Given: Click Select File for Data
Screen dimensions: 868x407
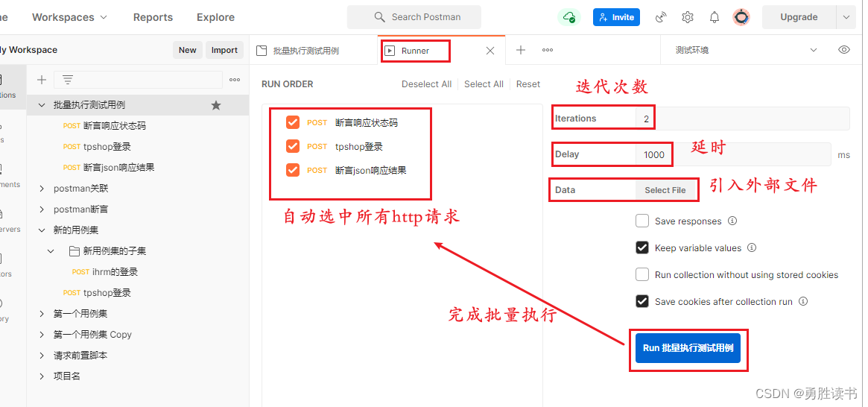Looking at the screenshot, I should coord(665,190).
